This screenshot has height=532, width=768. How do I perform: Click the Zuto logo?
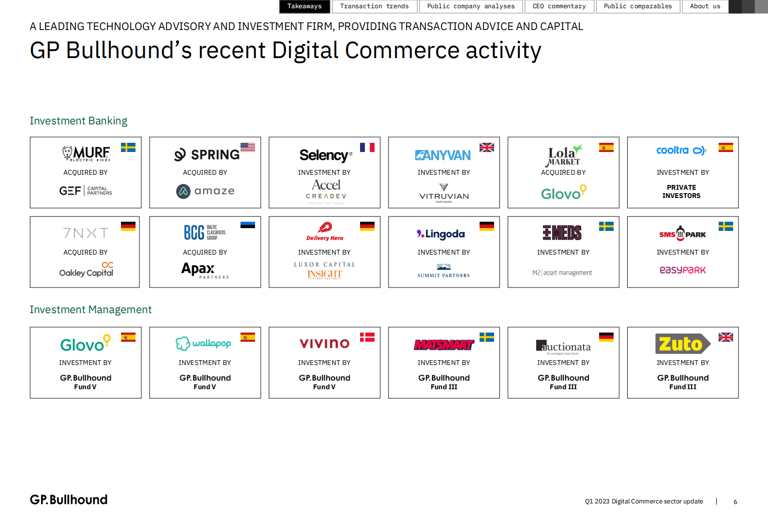point(682,344)
